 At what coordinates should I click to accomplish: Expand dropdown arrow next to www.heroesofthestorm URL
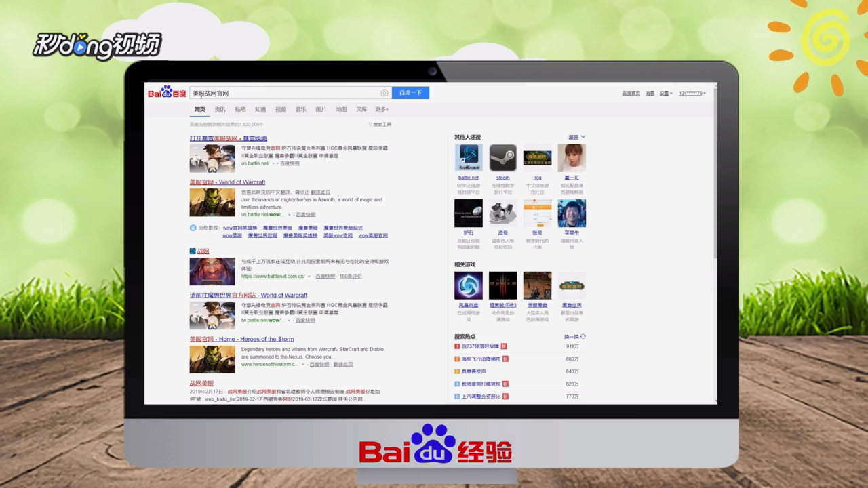303,365
